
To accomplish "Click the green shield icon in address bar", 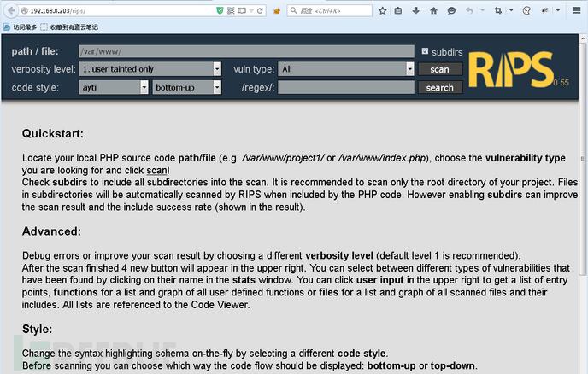I will tap(220, 11).
